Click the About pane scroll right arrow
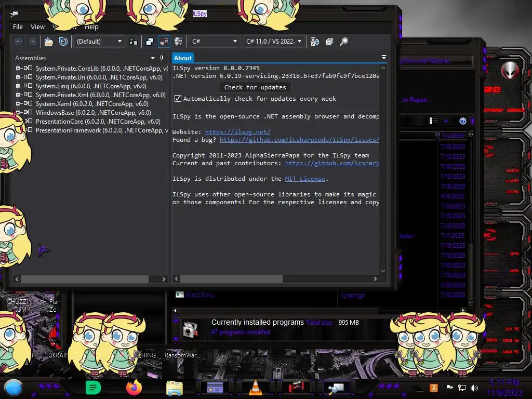The width and height of the screenshot is (532, 399). pos(375,279)
